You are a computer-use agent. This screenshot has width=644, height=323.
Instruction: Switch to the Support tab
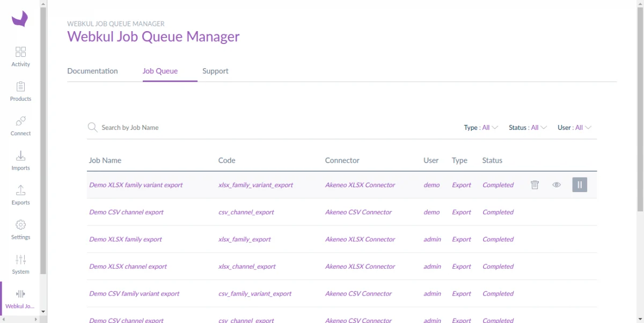pyautogui.click(x=215, y=71)
